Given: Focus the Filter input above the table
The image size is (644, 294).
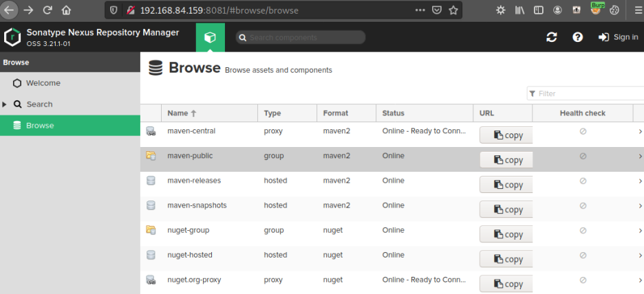Looking at the screenshot, I should [586, 93].
